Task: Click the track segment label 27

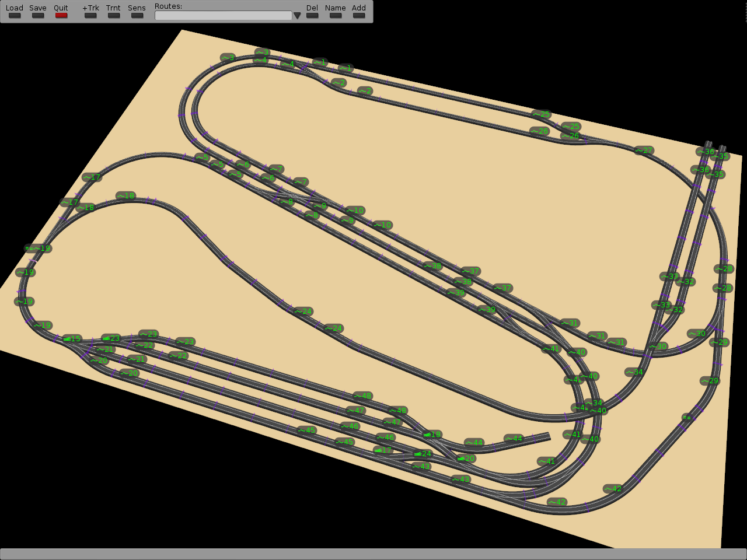Action: tap(644, 150)
